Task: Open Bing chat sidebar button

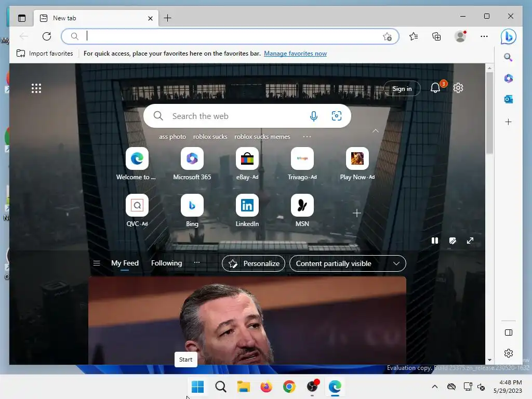Action: tap(508, 37)
